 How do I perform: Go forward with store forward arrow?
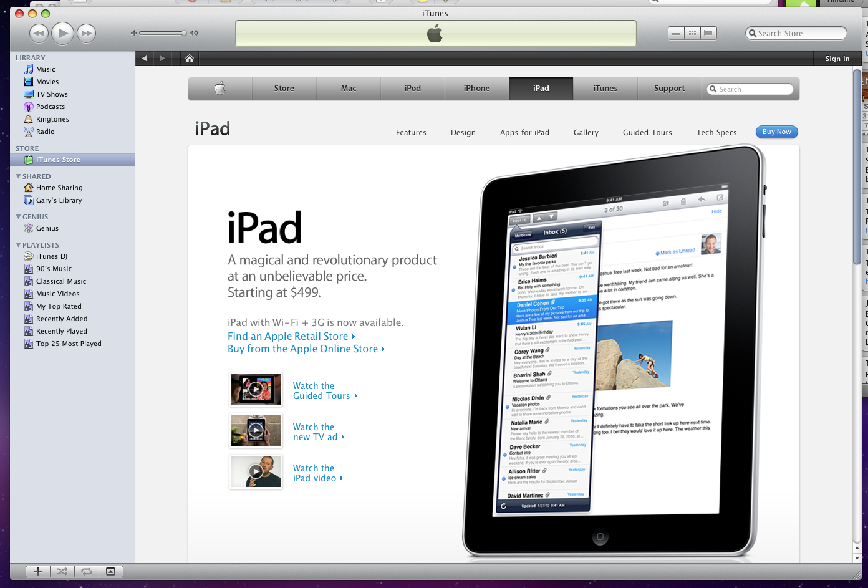click(163, 59)
